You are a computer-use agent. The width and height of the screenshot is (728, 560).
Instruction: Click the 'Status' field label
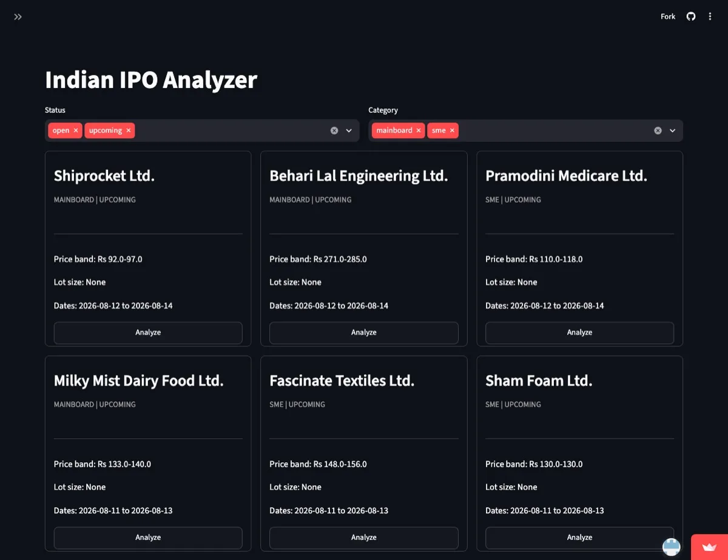point(55,110)
